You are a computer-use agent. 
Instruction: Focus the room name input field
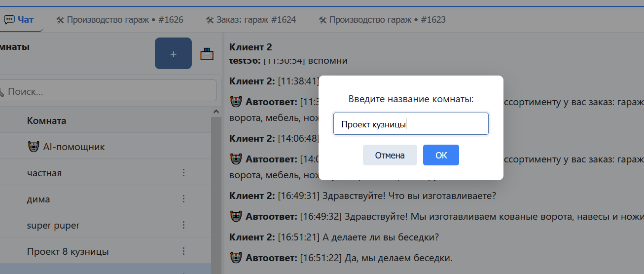411,124
